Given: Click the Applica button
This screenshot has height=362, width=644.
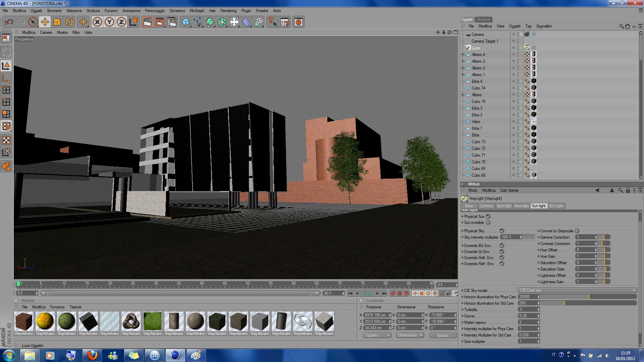Looking at the screenshot, I should 442,335.
